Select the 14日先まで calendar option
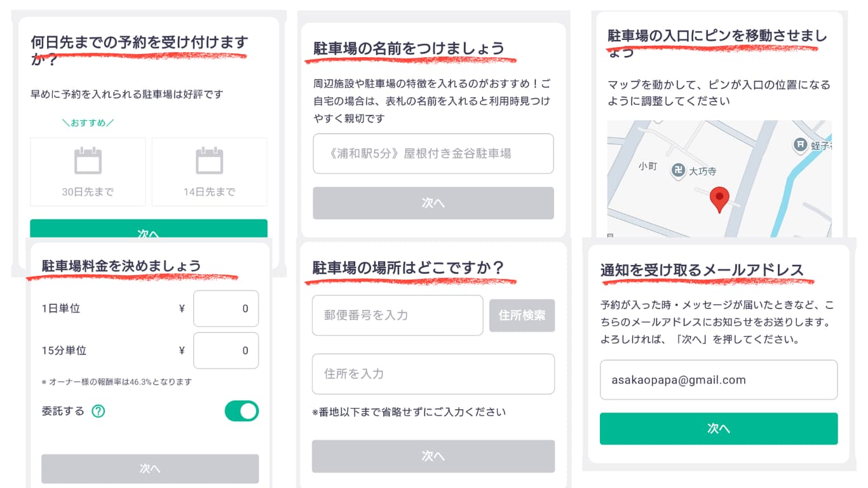Image resolution: width=868 pixels, height=488 pixels. pyautogui.click(x=209, y=172)
